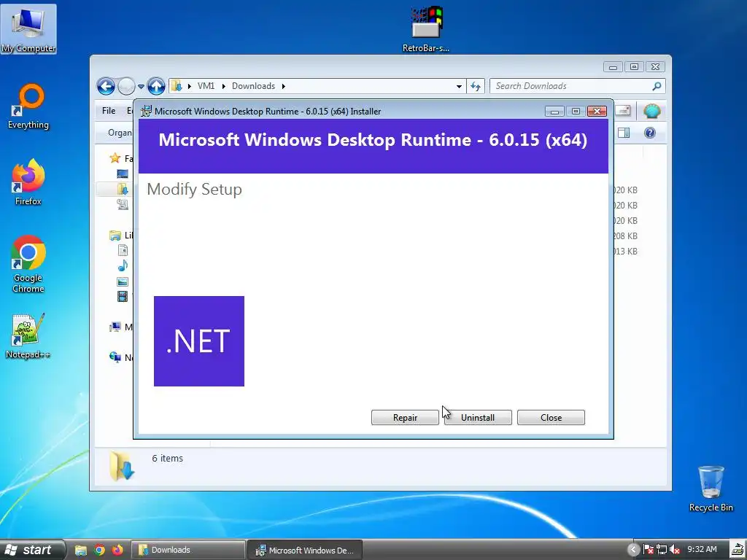Launch Explorer from the quick launch folder icon
The width and height of the screenshot is (747, 560).
pos(81,551)
